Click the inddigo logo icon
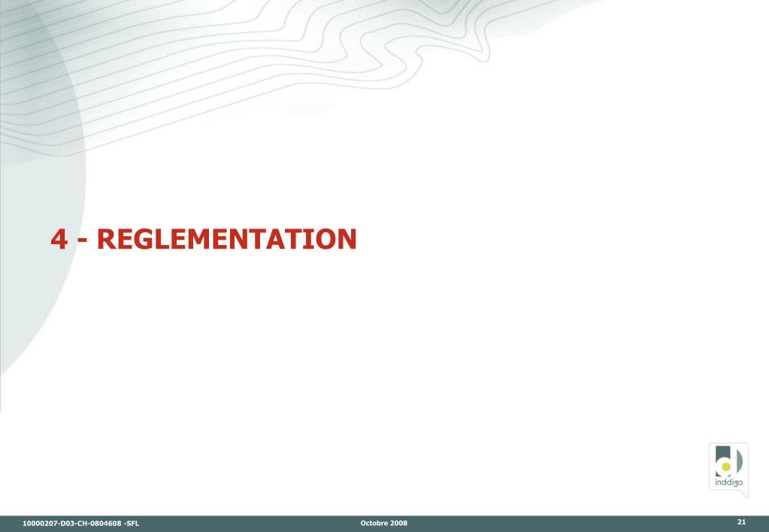The width and height of the screenshot is (769, 532). click(729, 469)
